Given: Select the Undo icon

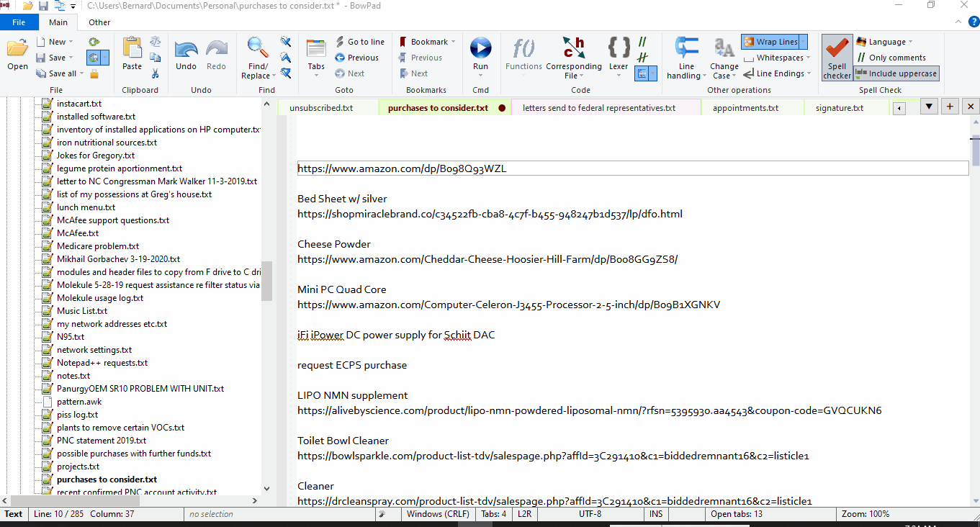Looking at the screenshot, I should click(186, 56).
